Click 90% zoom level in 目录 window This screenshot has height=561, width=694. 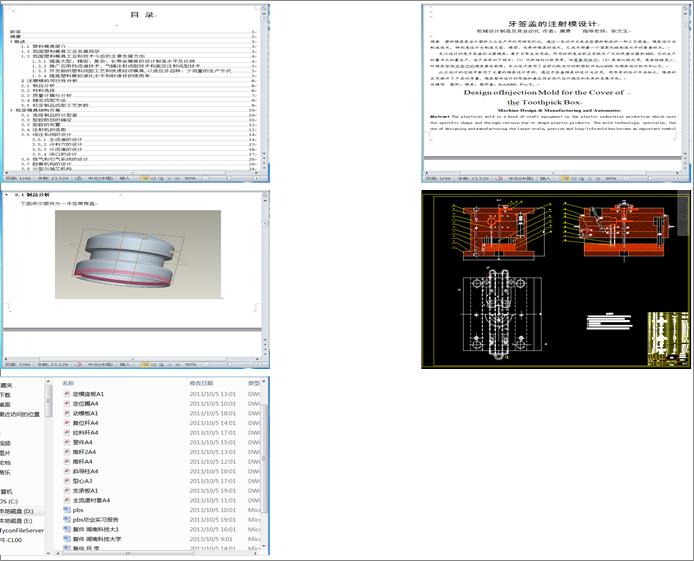190,178
